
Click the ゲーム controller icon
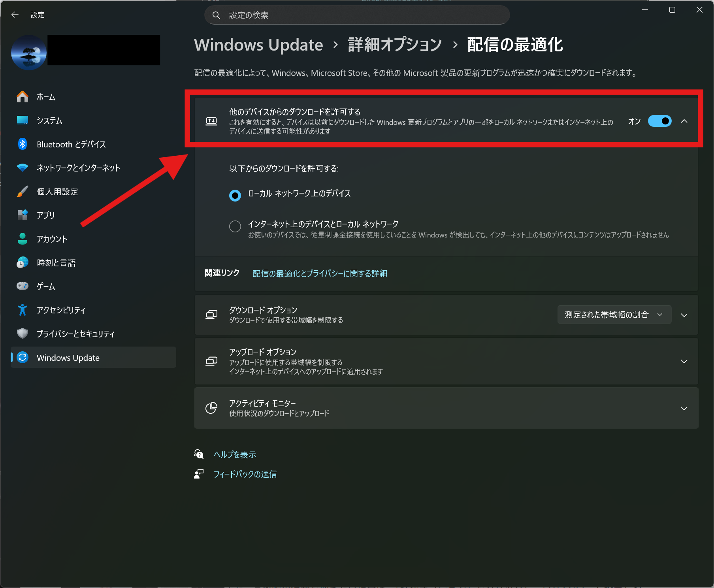pos(23,286)
